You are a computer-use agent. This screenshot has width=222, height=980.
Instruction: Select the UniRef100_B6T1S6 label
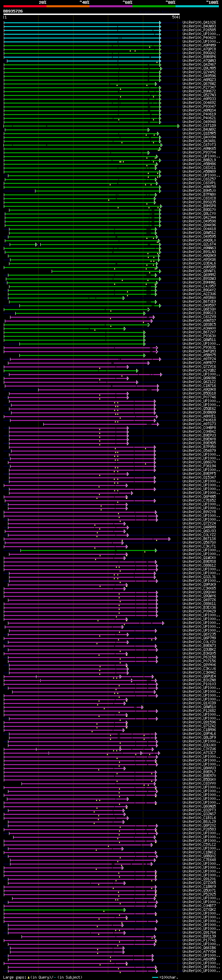point(199,539)
